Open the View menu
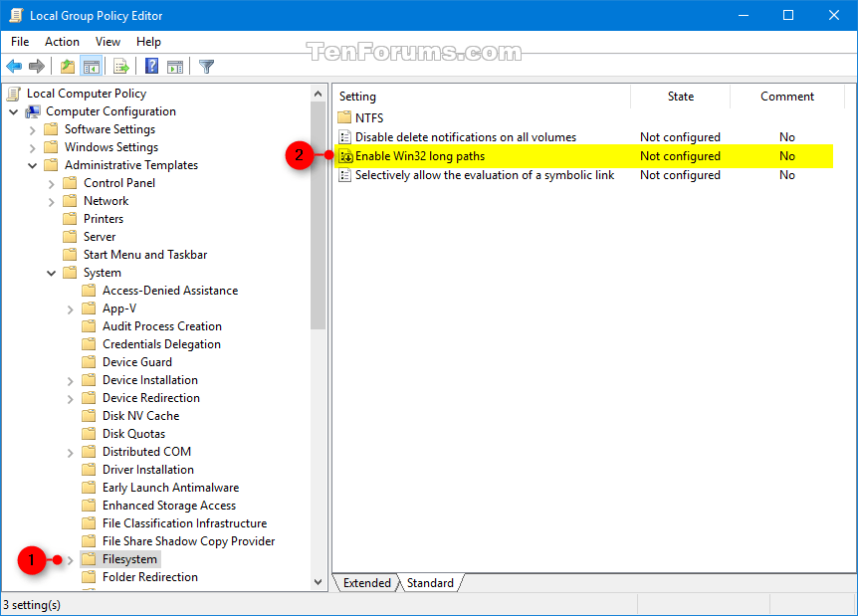The width and height of the screenshot is (858, 616). click(x=108, y=42)
